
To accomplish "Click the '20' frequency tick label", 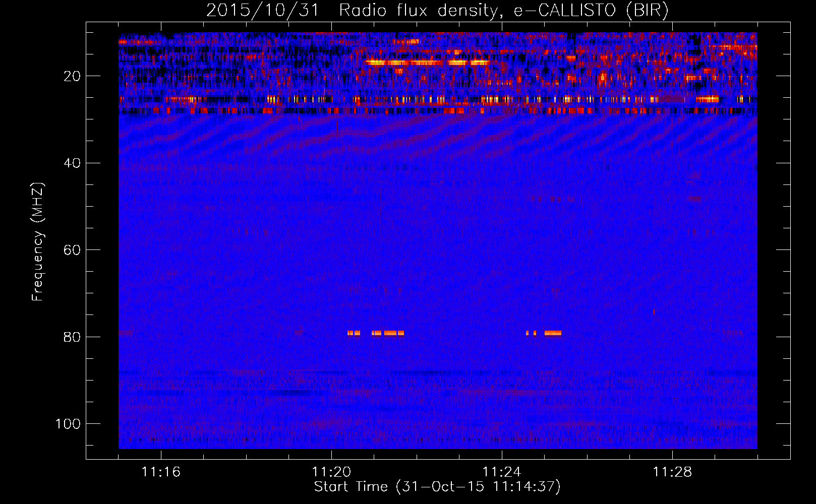I will [72, 76].
